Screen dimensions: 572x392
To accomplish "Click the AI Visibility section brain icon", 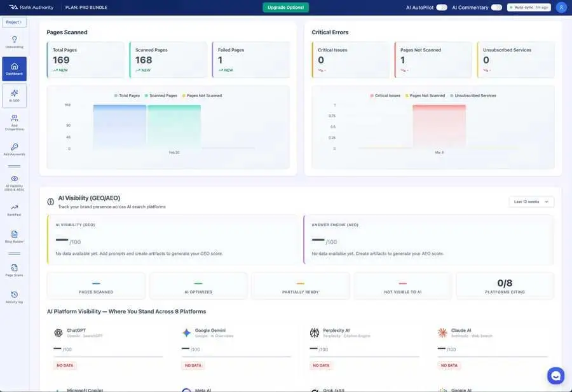I will point(51,201).
